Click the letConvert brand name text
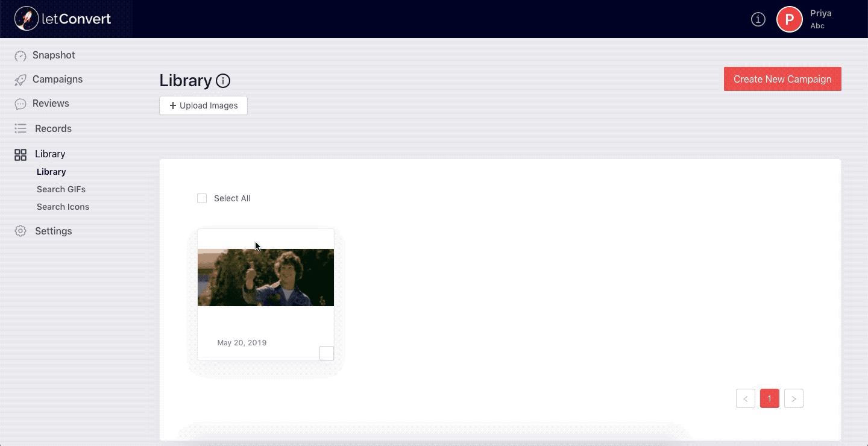The height and width of the screenshot is (446, 868). tap(76, 19)
